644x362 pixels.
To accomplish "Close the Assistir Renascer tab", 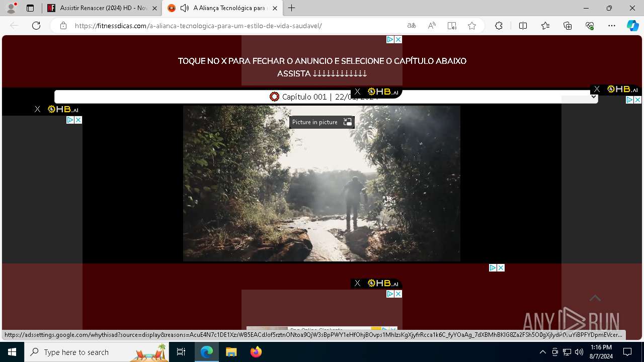I will click(154, 8).
